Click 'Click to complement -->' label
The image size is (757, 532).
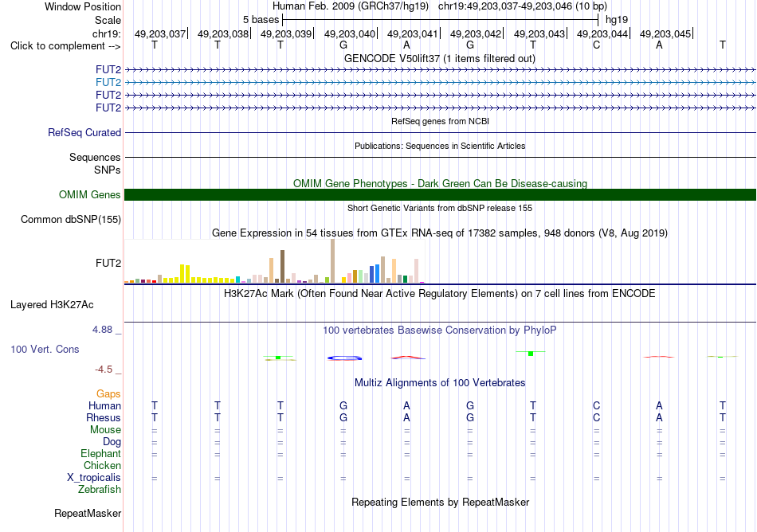coord(65,46)
